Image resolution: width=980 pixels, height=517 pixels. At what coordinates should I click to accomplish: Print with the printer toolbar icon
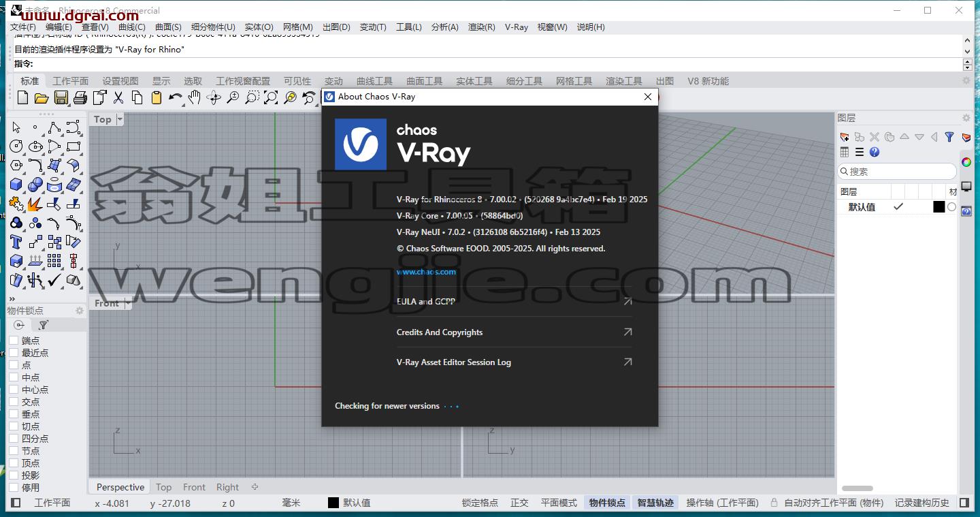click(80, 97)
